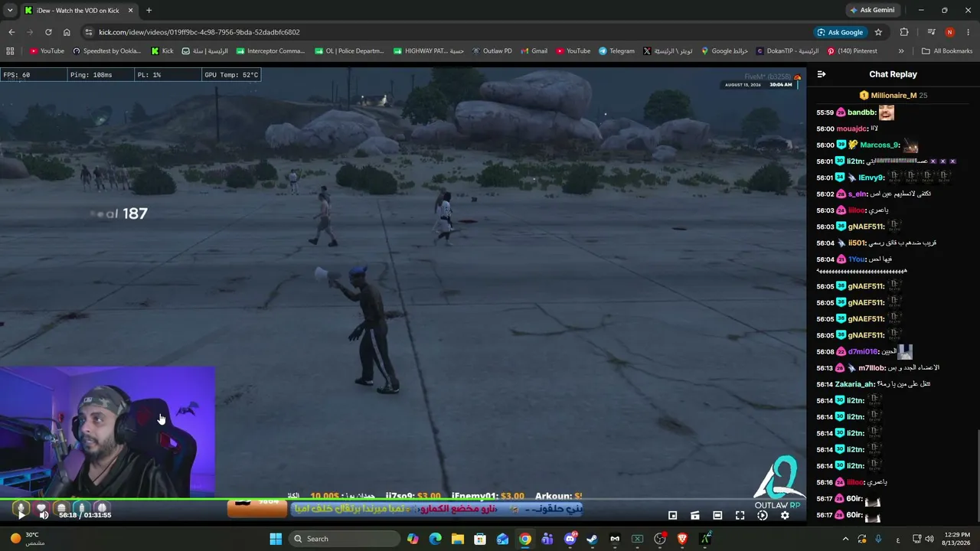Bookmark this page with star
Screen dimensions: 980x551
pos(878,32)
